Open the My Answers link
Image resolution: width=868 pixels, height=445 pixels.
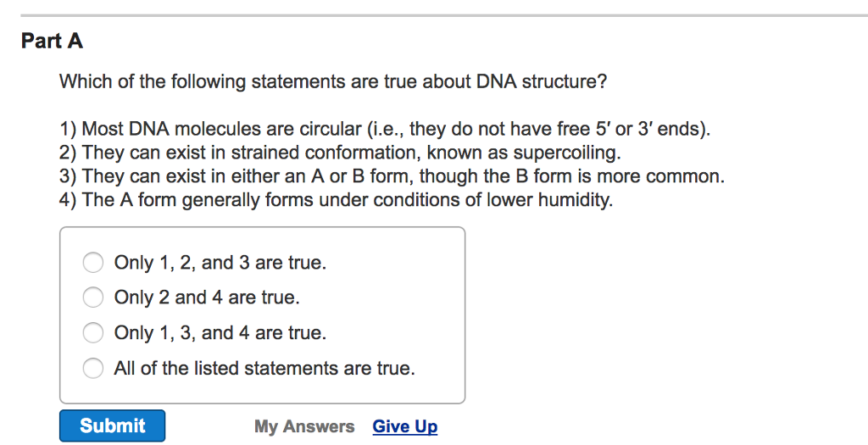click(304, 426)
